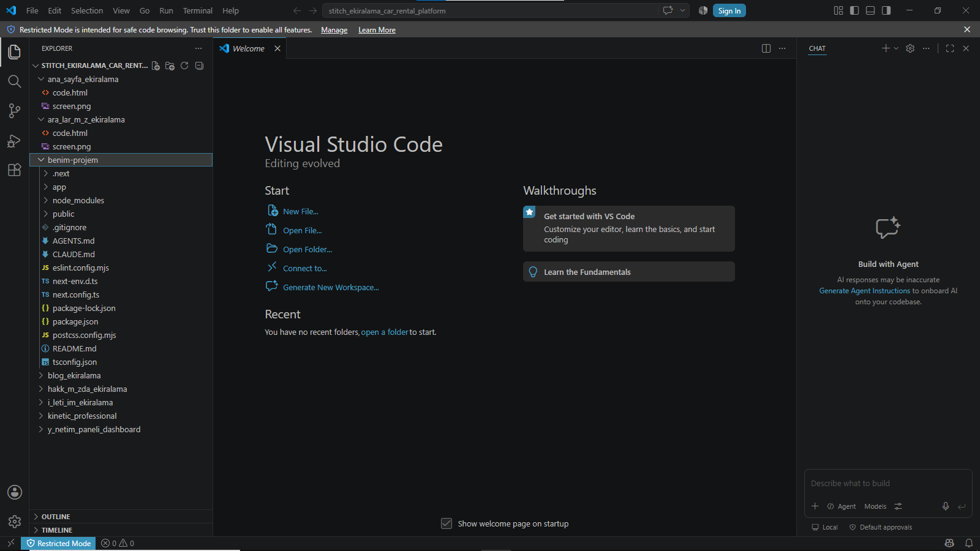Collapse all folders in Explorer
The height and width of the screenshot is (551, 980).
(199, 66)
